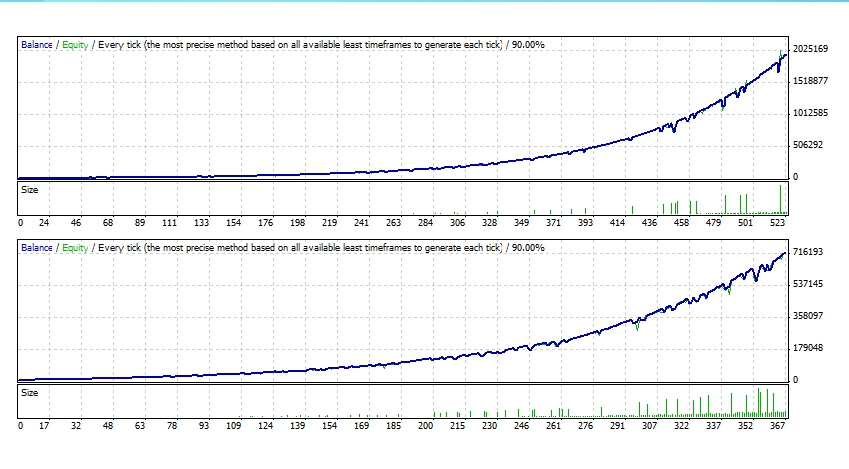This screenshot has height=469, width=849.
Task: Click the Size label under top chart
Action: [31, 188]
